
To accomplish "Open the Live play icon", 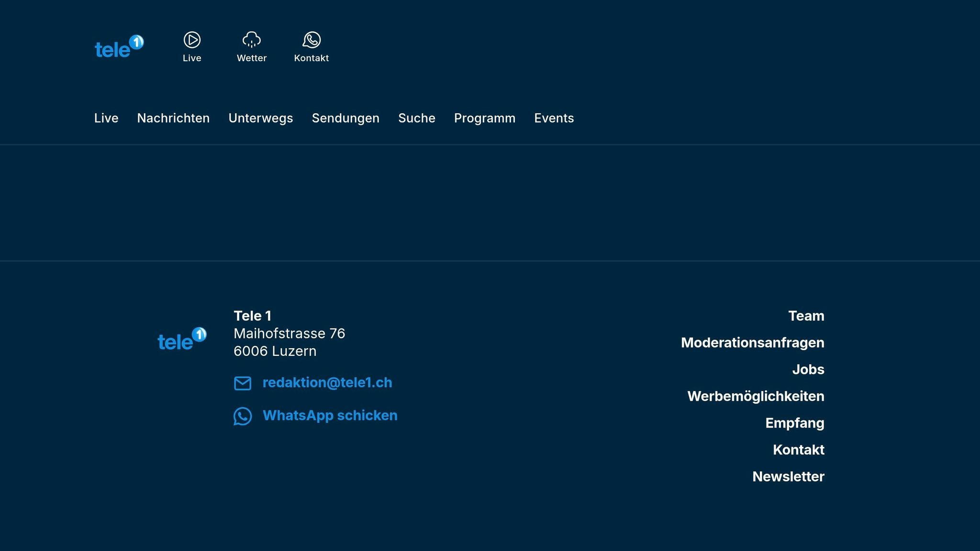I will pyautogui.click(x=192, y=40).
